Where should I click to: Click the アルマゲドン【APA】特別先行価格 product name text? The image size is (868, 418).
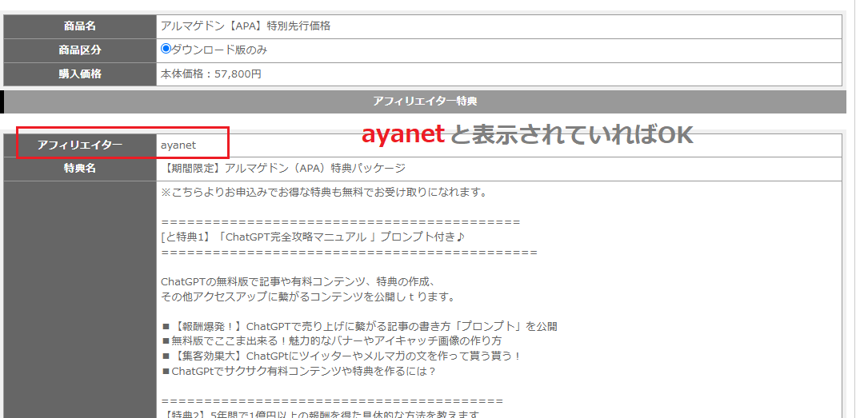click(x=246, y=26)
